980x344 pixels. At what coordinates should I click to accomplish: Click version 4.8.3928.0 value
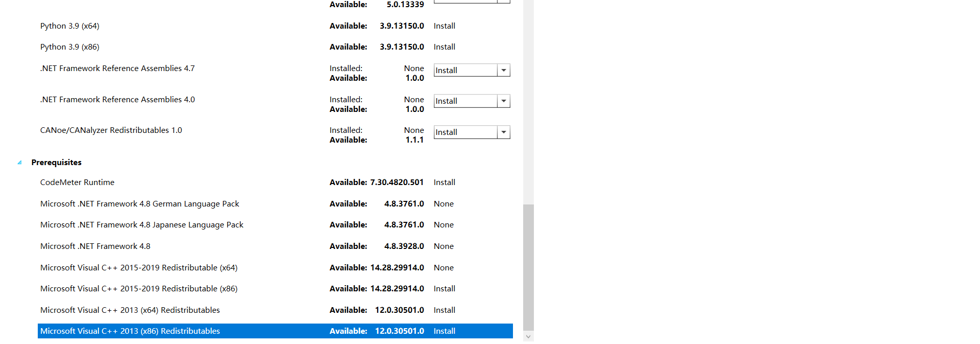(x=404, y=246)
